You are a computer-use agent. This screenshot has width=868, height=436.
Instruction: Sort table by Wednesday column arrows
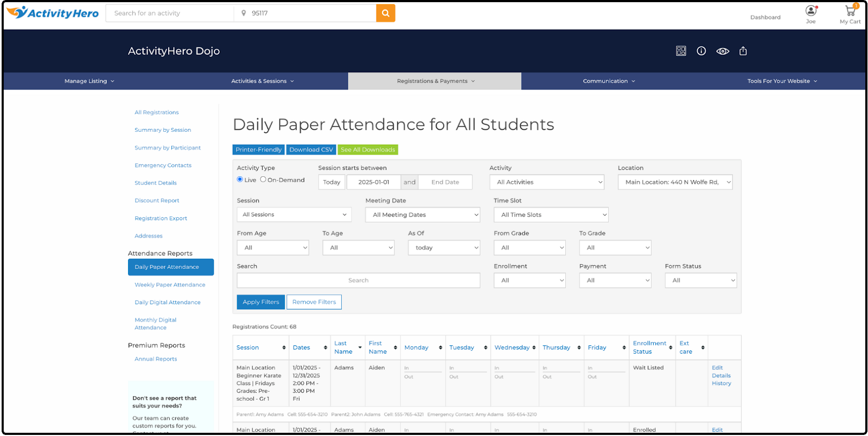(534, 348)
